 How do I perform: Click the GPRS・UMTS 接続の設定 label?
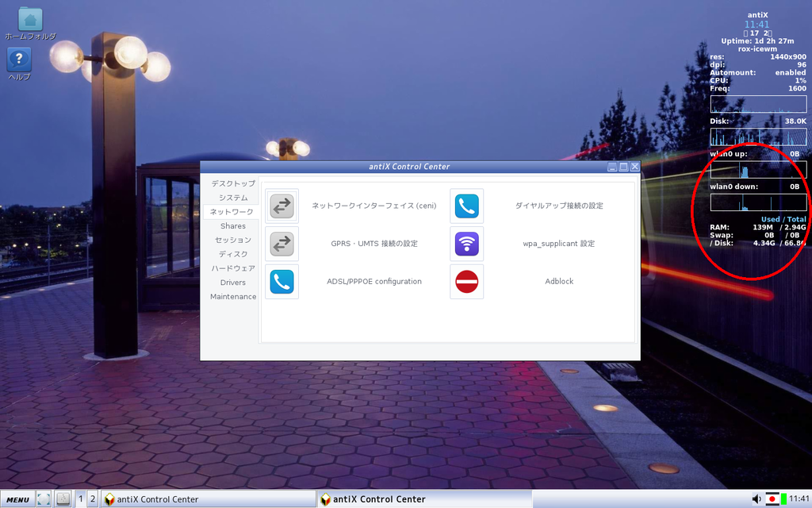click(x=374, y=244)
